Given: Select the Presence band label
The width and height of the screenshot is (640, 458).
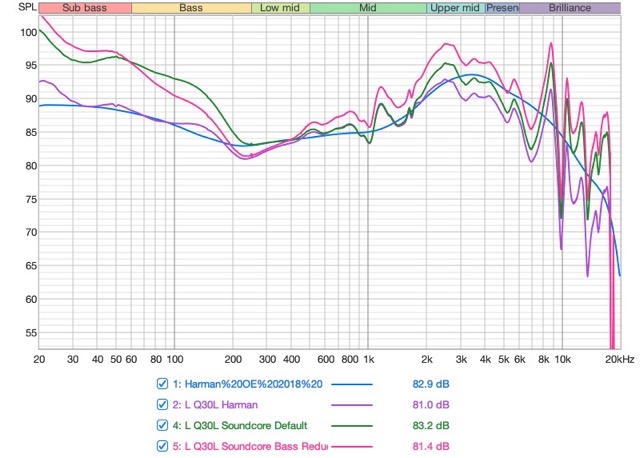Looking at the screenshot, I should click(502, 8).
